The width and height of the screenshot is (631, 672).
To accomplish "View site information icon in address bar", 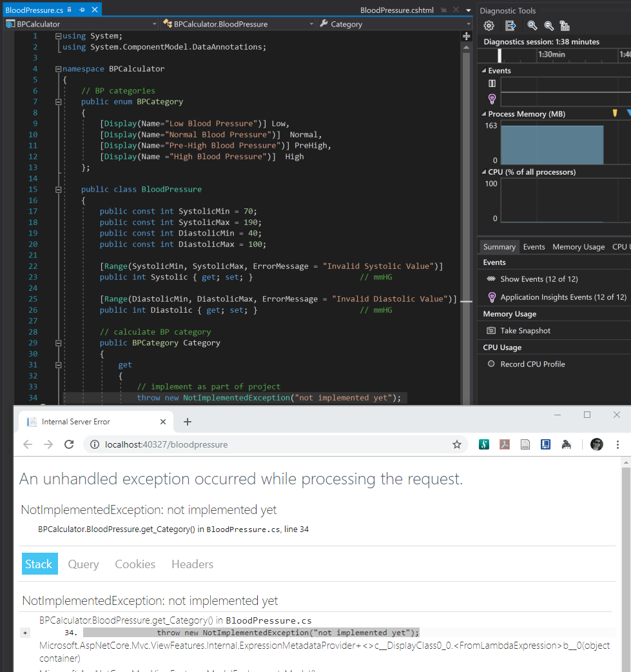I will click(x=95, y=444).
